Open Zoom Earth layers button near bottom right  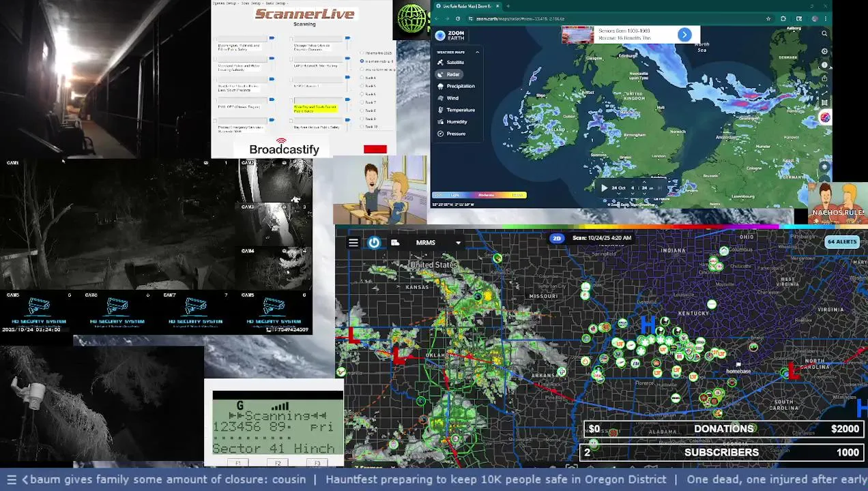click(824, 166)
